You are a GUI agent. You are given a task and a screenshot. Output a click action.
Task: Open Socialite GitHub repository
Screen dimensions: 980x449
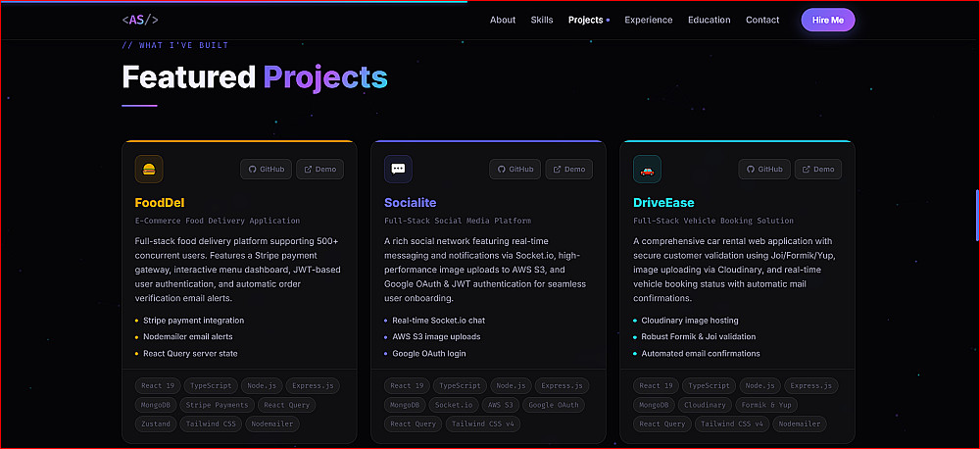(515, 169)
